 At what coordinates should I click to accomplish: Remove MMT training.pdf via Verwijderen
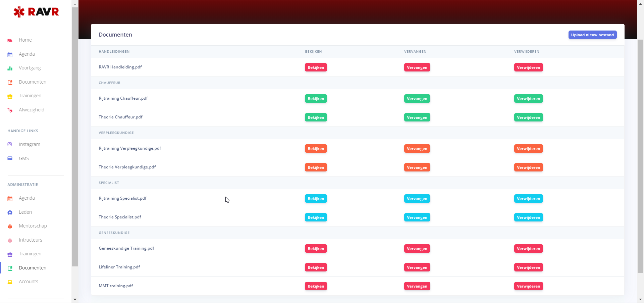pos(528,286)
